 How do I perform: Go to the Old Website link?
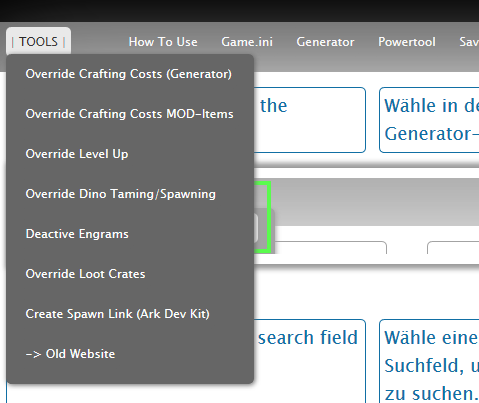[70, 354]
